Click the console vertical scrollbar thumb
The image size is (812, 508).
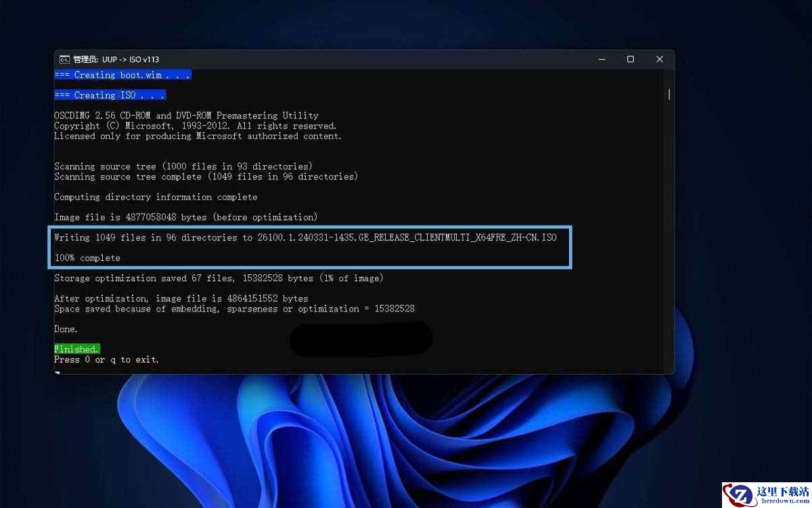[x=669, y=94]
